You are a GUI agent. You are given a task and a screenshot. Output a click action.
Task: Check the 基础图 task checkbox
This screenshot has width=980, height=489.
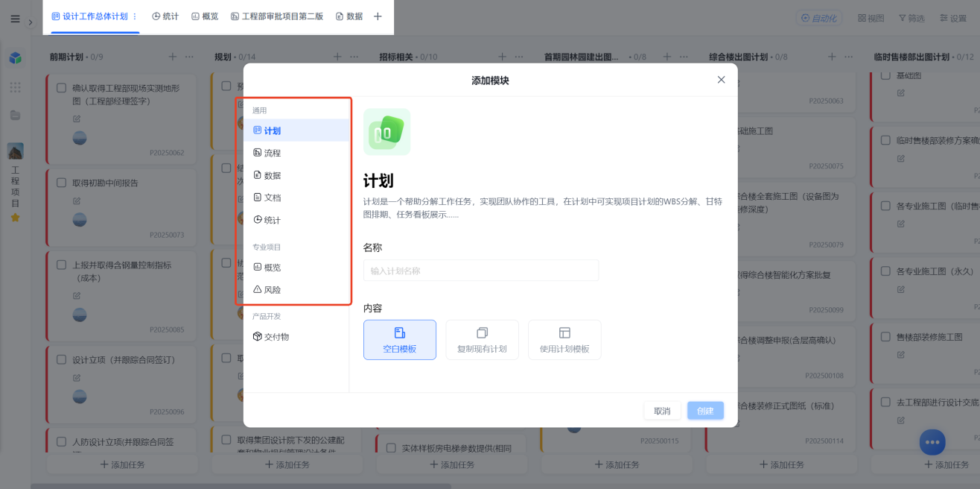tap(886, 76)
